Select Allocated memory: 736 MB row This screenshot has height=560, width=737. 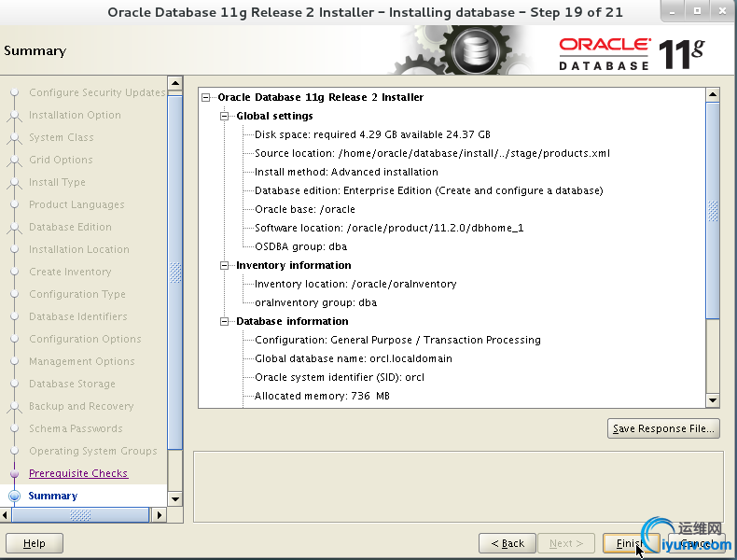click(x=323, y=396)
